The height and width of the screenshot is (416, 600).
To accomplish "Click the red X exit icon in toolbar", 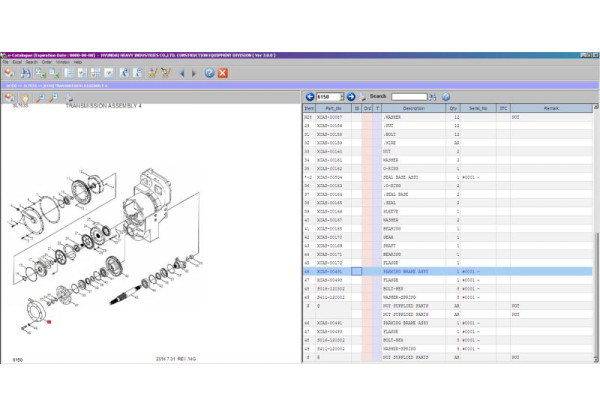I will (222, 73).
